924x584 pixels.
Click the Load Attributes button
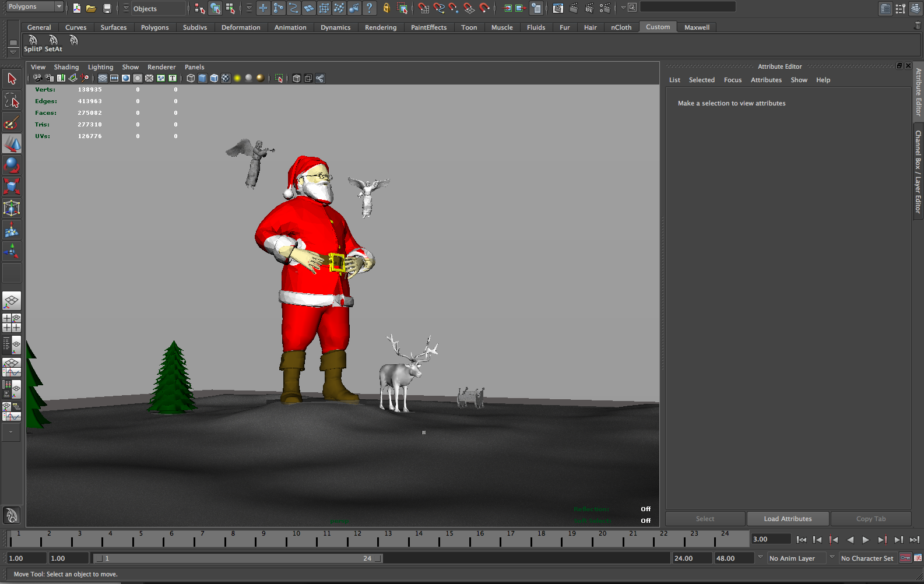(x=788, y=519)
